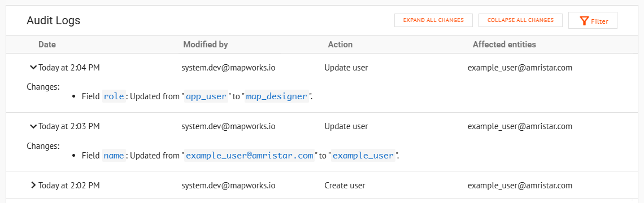The height and width of the screenshot is (203, 644).
Task: Click the new name value "example_user" tag
Action: coord(363,156)
